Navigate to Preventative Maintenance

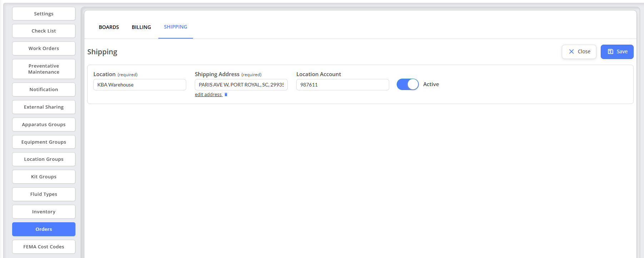[x=44, y=69]
